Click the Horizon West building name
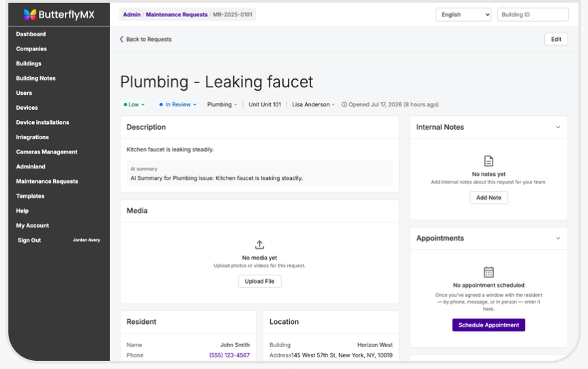Screen dimensions: 588x369 pyautogui.click(x=374, y=345)
